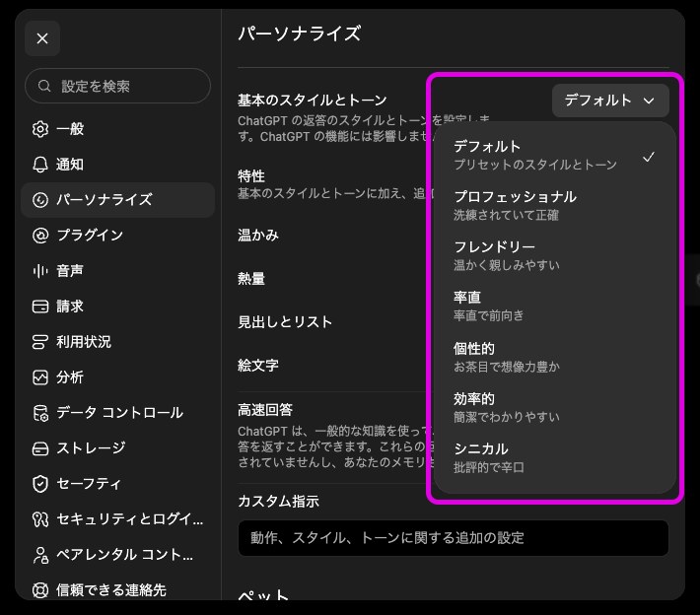700x615 pixels.
Task: Click the カスタム指示 heading
Action: coord(278,502)
